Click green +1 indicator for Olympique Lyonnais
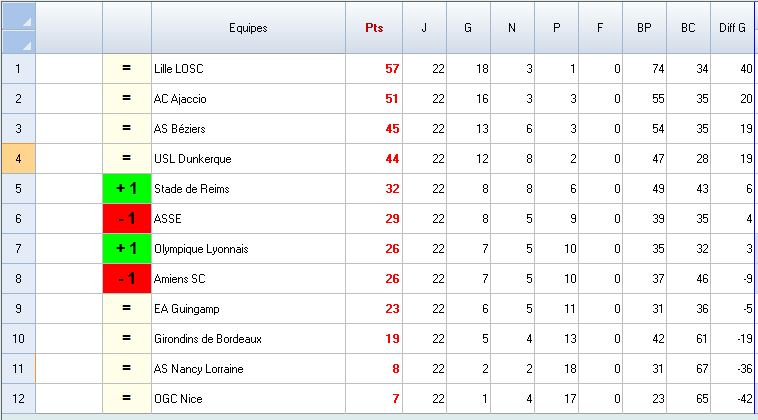This screenshot has height=420, width=758. click(127, 249)
